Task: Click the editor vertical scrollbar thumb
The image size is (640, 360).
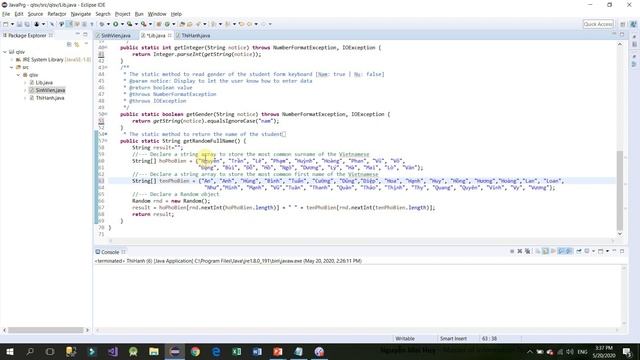Action: point(620,190)
